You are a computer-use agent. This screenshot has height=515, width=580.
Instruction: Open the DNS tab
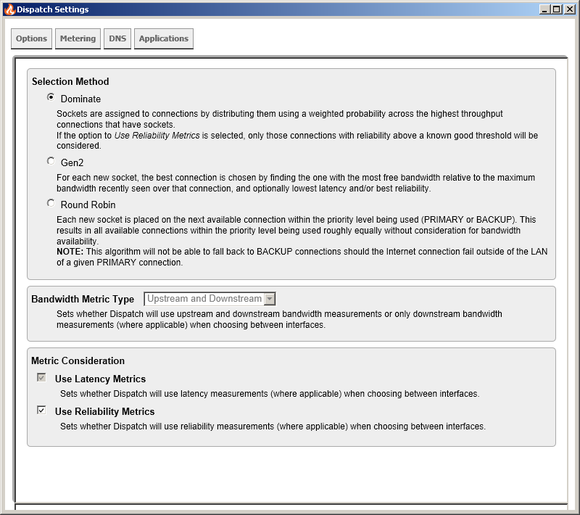117,38
